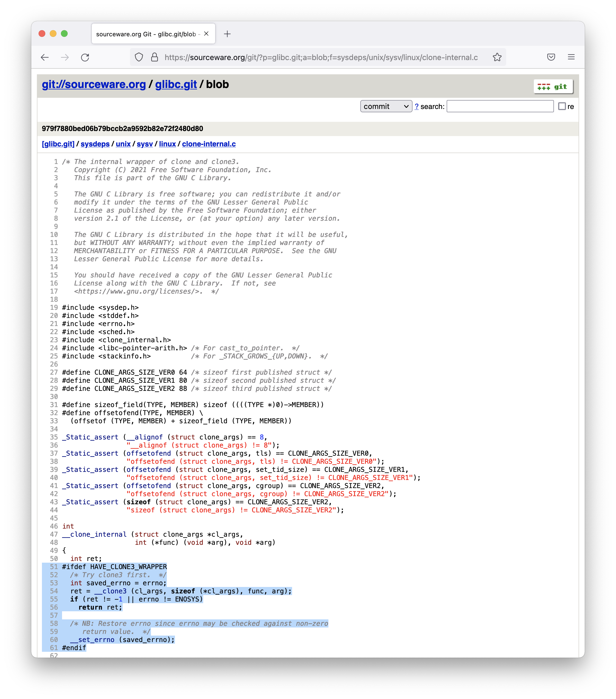
Task: Click the URL address bar
Action: coord(321,58)
